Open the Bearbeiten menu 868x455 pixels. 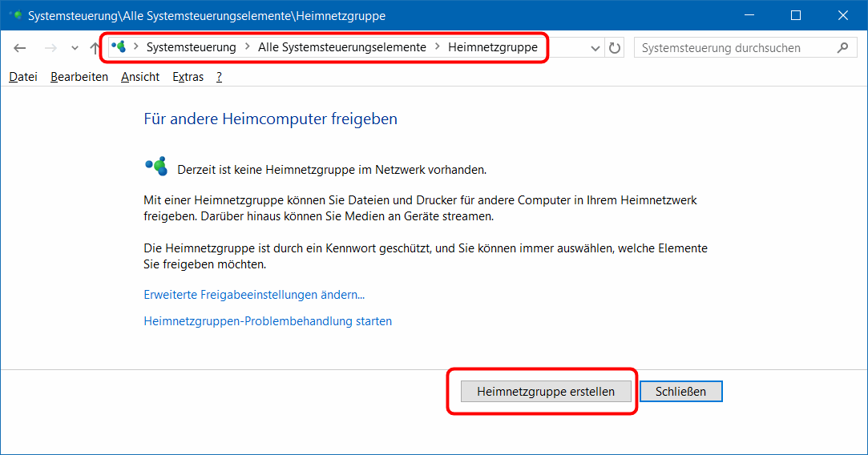pos(79,77)
